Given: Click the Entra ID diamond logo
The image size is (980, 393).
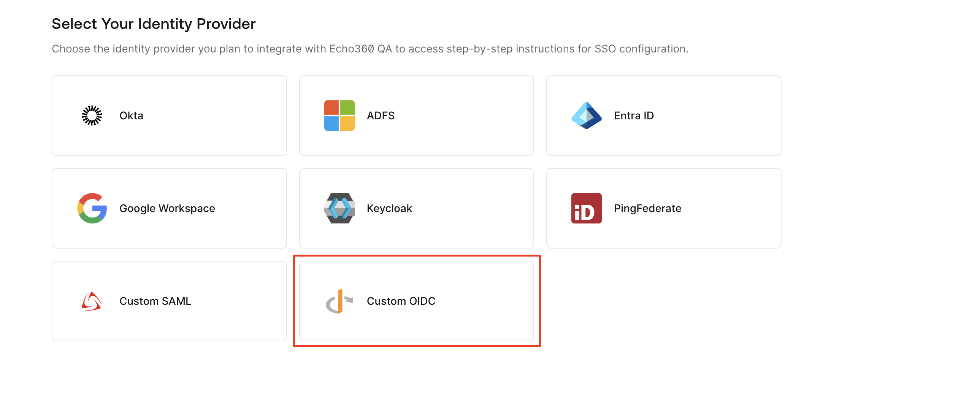Looking at the screenshot, I should 586,115.
